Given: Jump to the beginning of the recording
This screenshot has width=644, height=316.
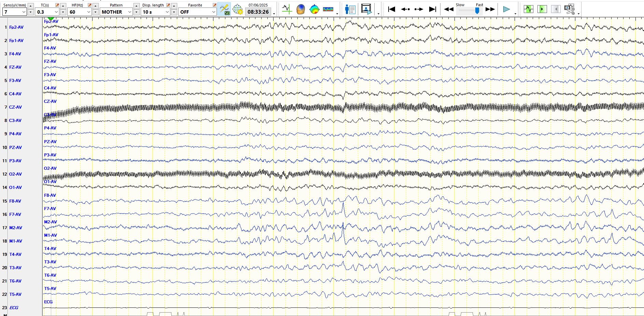Looking at the screenshot, I should pyautogui.click(x=392, y=9).
